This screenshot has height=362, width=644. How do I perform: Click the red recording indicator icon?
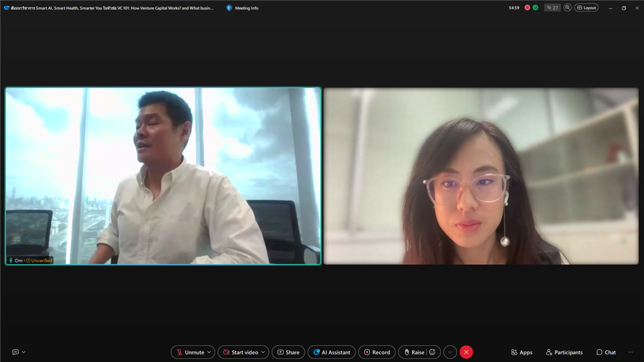(527, 8)
